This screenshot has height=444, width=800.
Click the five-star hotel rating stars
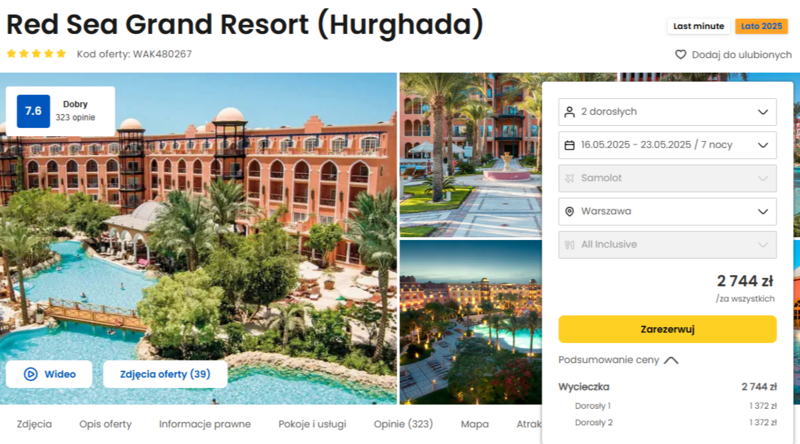click(x=36, y=54)
